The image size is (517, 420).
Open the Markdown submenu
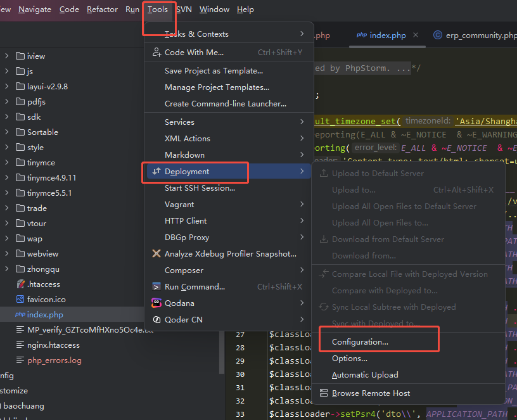click(229, 155)
